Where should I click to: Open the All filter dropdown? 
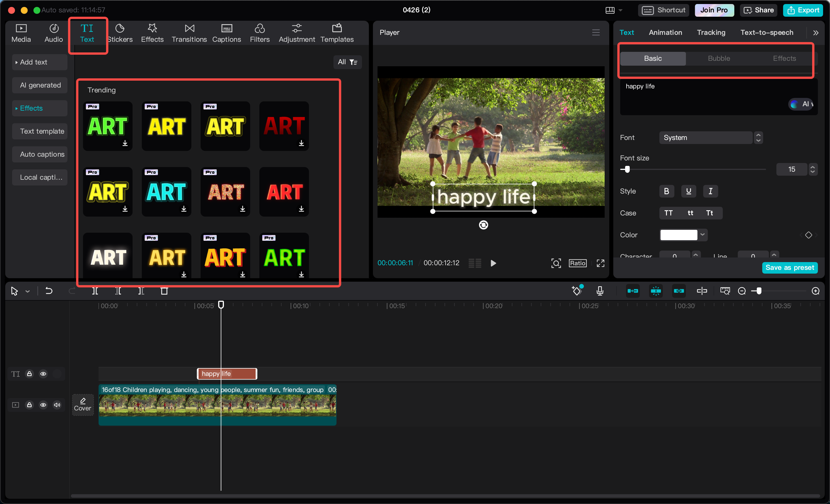tap(347, 62)
